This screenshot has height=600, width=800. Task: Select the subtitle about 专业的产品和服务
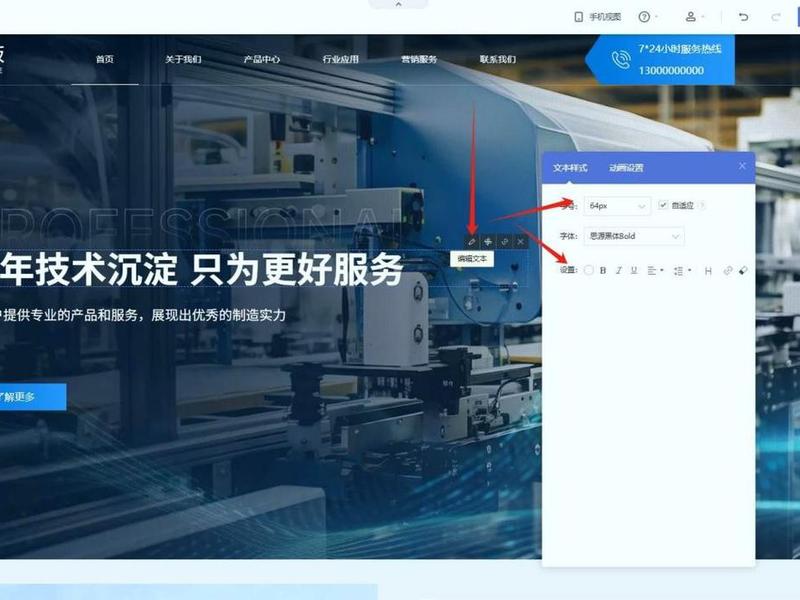tap(143, 315)
